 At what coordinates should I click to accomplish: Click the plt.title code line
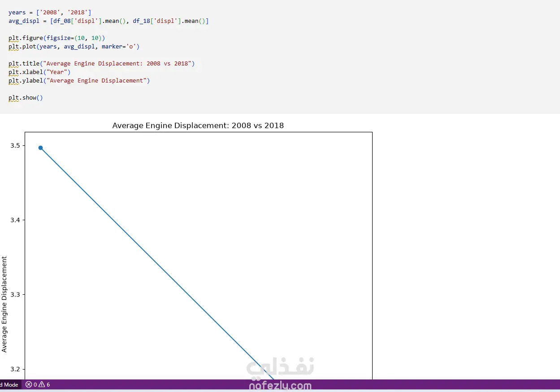pos(101,64)
